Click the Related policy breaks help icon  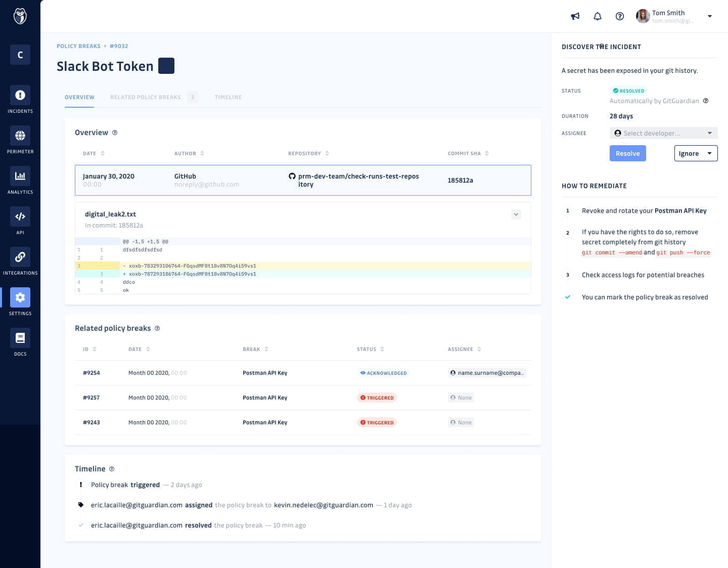tap(157, 328)
